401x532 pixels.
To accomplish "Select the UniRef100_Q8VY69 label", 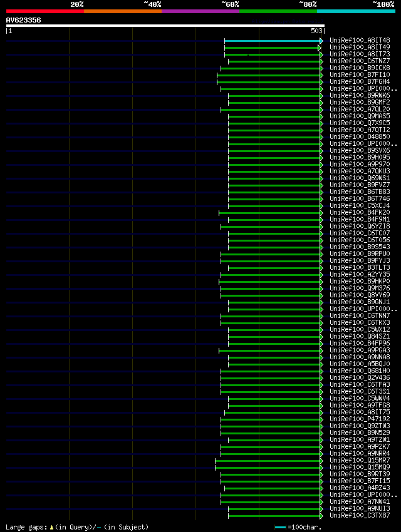I will [360, 295].
